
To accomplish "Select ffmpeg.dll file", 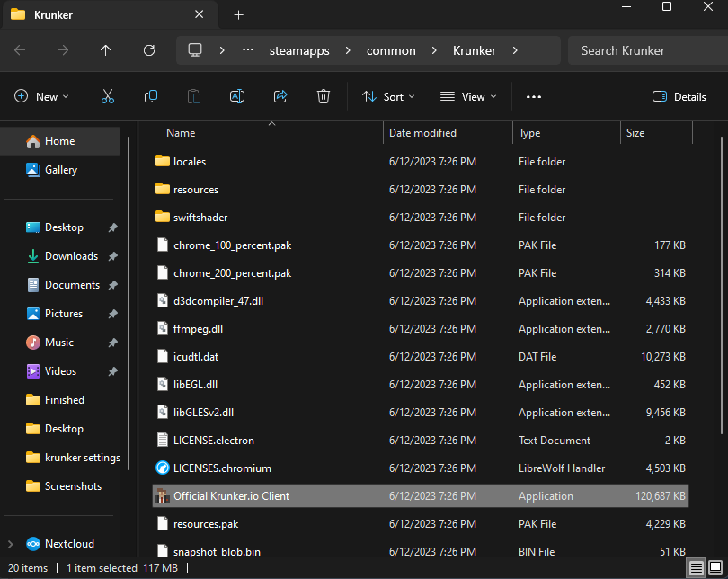I will tap(421, 329).
